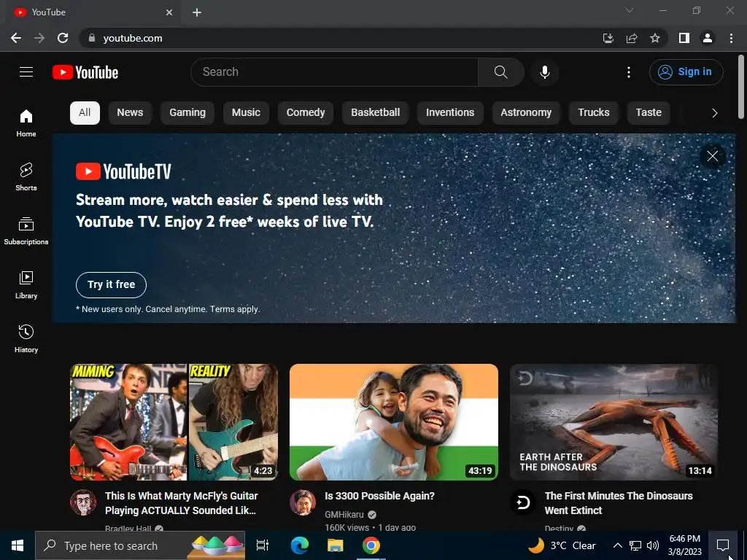The width and height of the screenshot is (747, 560).
Task: Click the page vertical scrollbar
Action: (741, 87)
